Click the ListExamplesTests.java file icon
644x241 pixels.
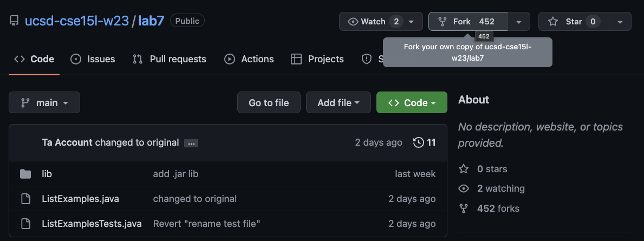click(25, 224)
